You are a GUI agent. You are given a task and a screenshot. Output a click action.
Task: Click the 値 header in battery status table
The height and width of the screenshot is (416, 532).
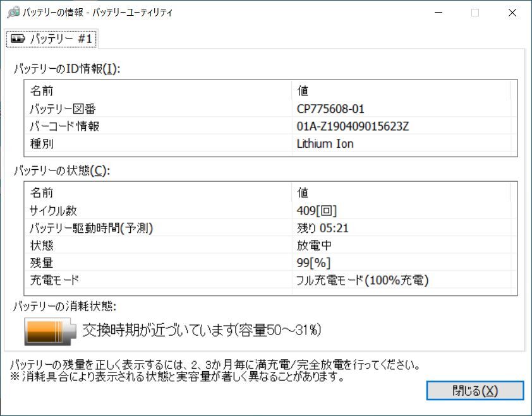pyautogui.click(x=303, y=193)
